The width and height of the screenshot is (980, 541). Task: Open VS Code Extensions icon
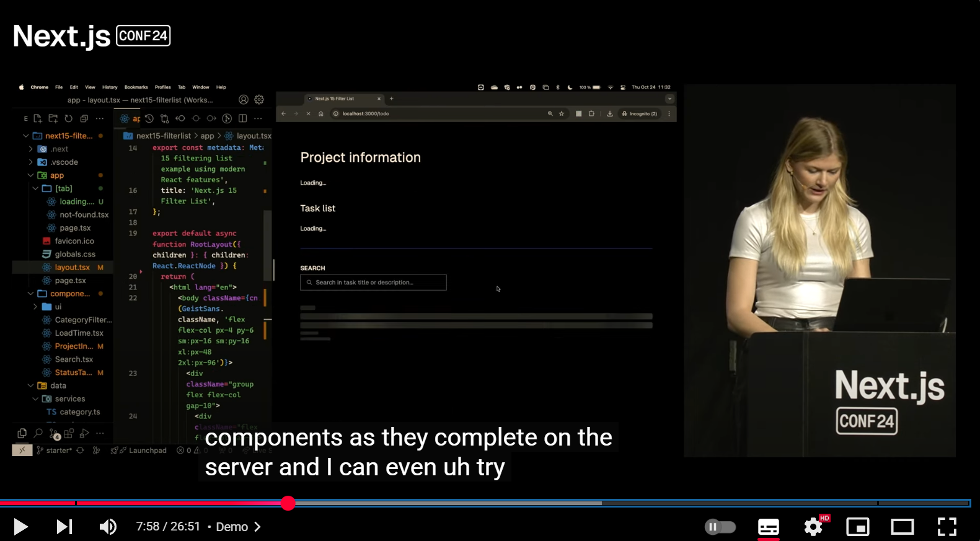[69, 433]
